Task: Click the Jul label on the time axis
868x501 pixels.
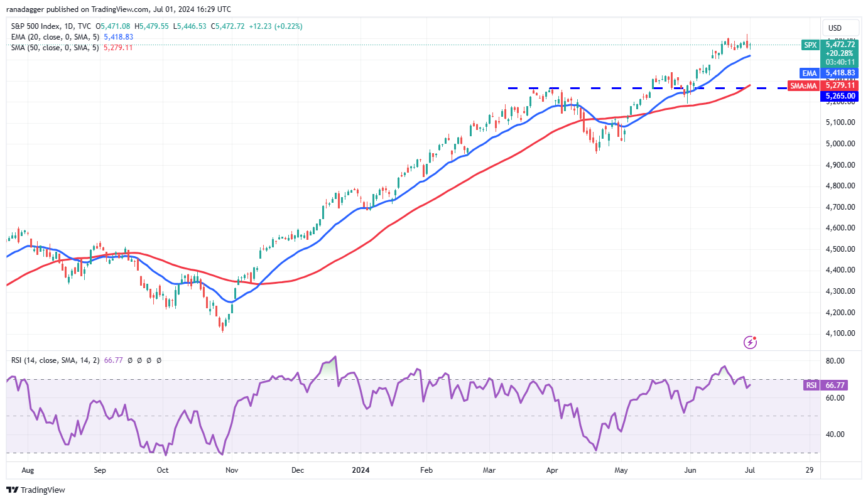Action: (x=750, y=470)
